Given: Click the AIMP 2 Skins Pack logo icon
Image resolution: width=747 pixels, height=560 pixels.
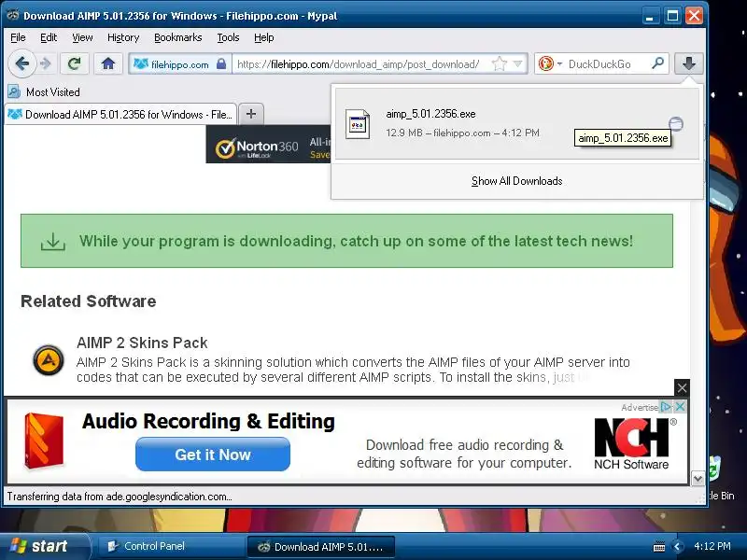Looking at the screenshot, I should (x=49, y=359).
